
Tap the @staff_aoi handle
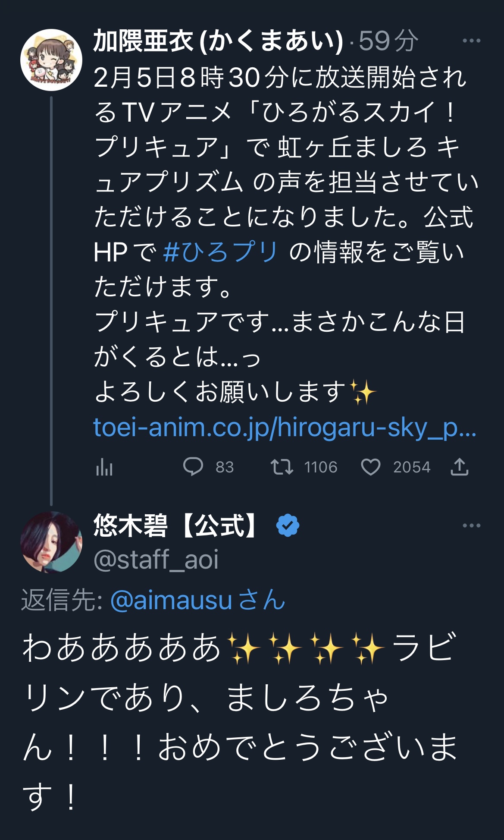click(156, 560)
